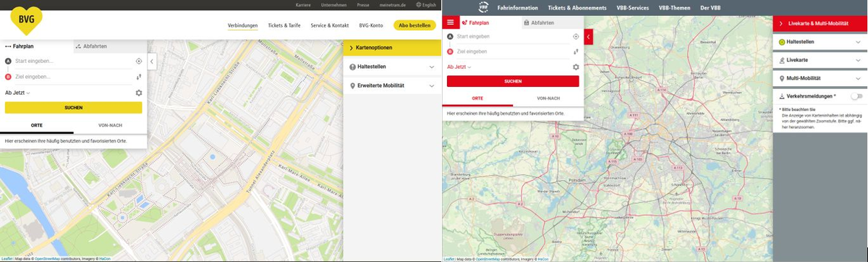The image size is (868, 262).
Task: Expand BVG Haltestellen options
Action: (432, 67)
